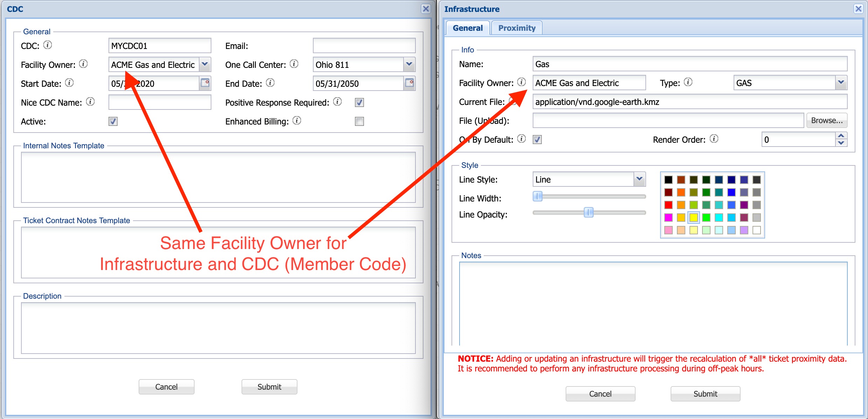Click info icon beside One Call Center

click(294, 64)
